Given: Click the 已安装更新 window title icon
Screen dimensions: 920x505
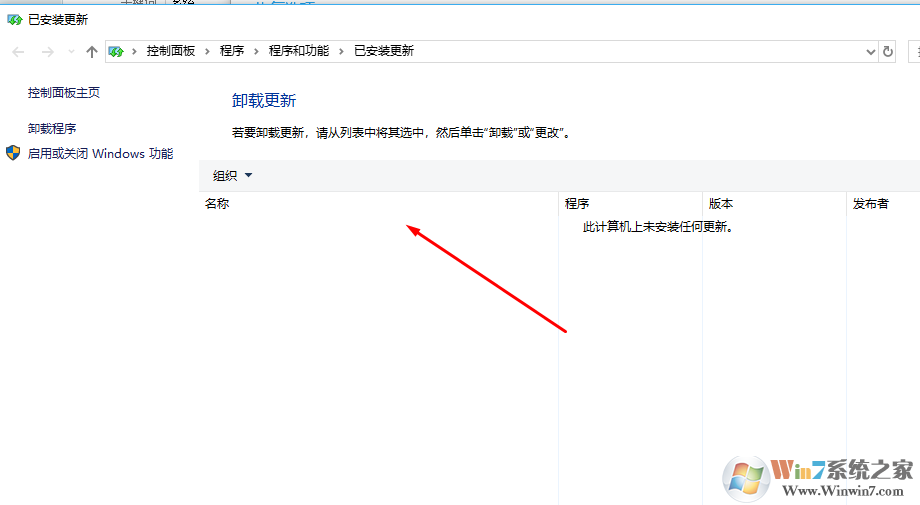Looking at the screenshot, I should (x=15, y=20).
